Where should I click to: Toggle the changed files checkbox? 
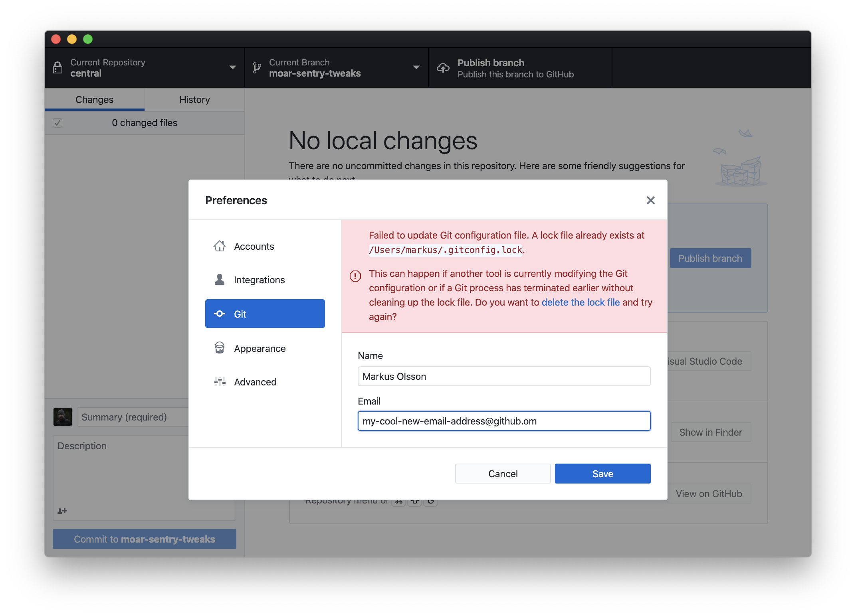point(57,123)
